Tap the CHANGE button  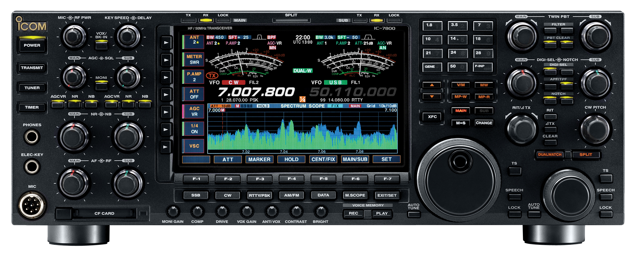tap(484, 123)
